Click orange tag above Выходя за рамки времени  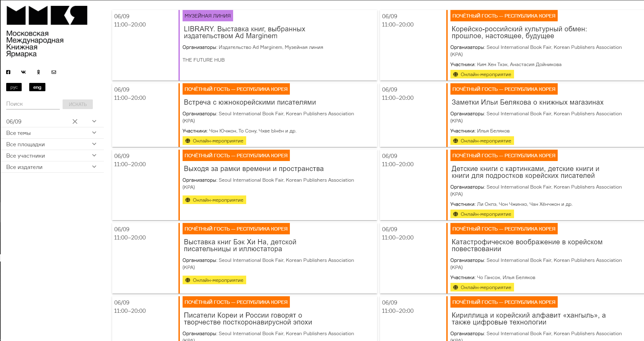[x=236, y=156]
